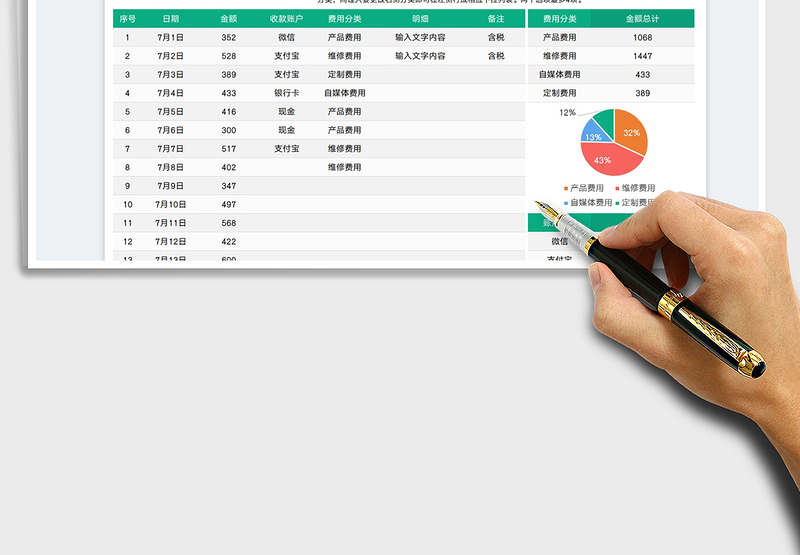
Task: Click the 7月10日 date cell
Action: tap(171, 204)
